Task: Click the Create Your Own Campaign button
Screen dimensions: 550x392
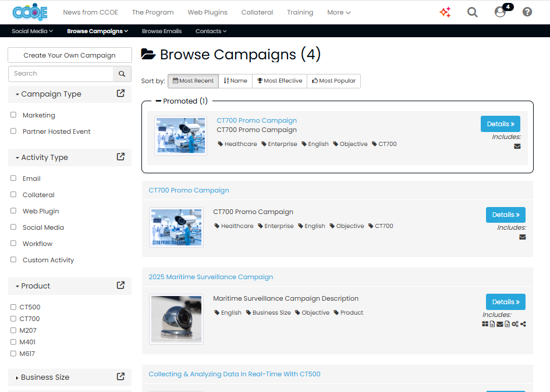Action: [69, 55]
